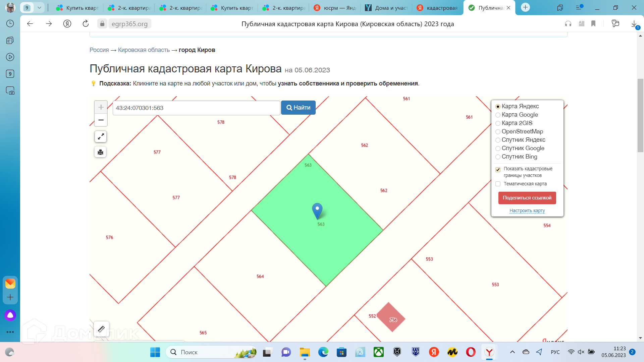Go back to previous page

[x=30, y=24]
